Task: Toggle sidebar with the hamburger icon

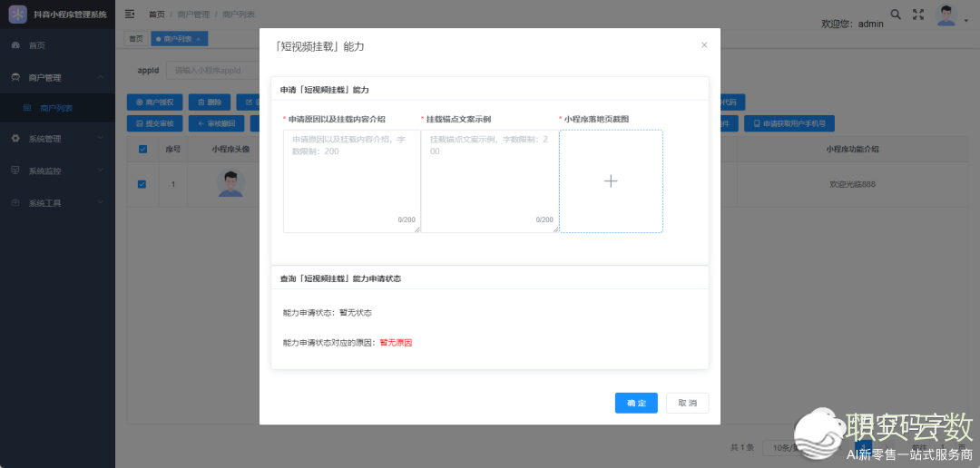Action: coord(130,14)
